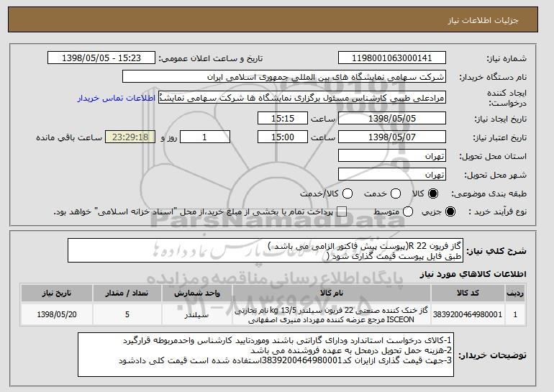The height and width of the screenshot is (392, 554).
Task: Click the buyer organization name field
Action: point(284,77)
